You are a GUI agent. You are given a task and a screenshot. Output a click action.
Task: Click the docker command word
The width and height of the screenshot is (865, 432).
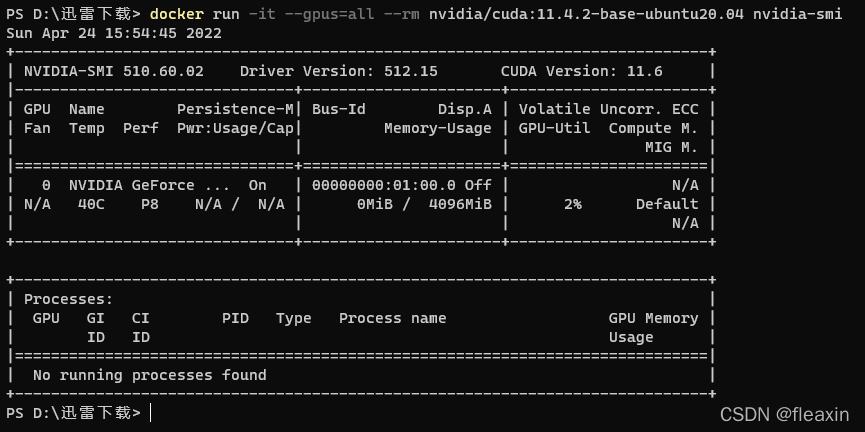point(177,14)
